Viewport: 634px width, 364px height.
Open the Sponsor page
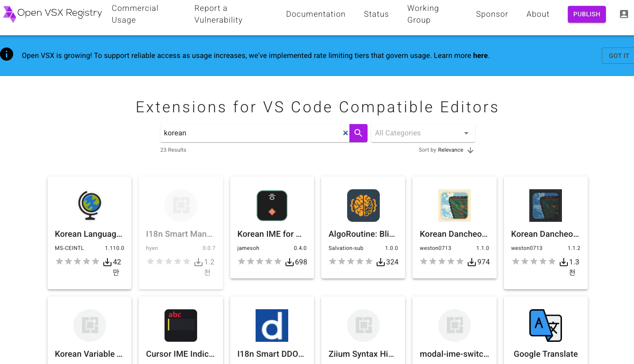coord(492,14)
